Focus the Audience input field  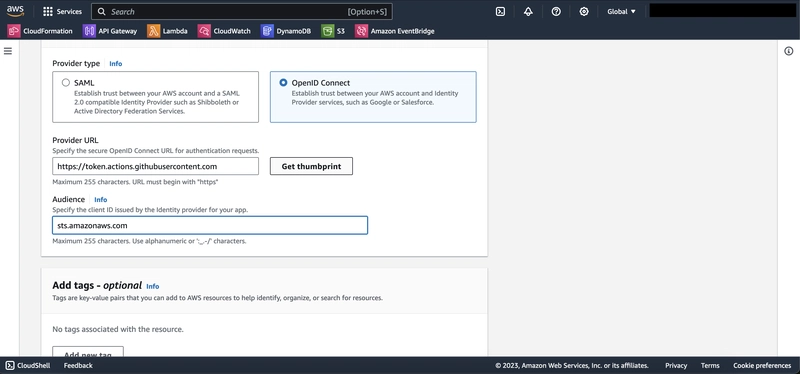click(210, 226)
